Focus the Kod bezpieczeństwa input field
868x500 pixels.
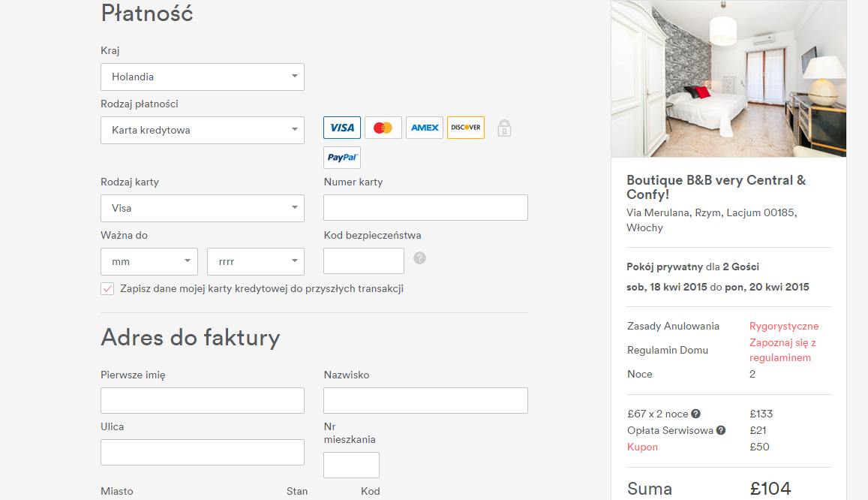point(364,261)
